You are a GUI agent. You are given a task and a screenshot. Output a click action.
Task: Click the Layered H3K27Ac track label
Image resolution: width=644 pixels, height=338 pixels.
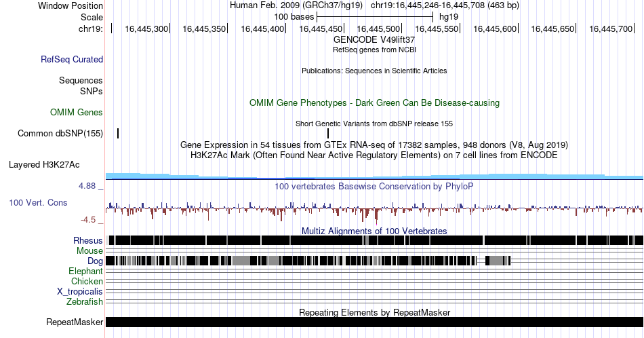pyautogui.click(x=44, y=164)
